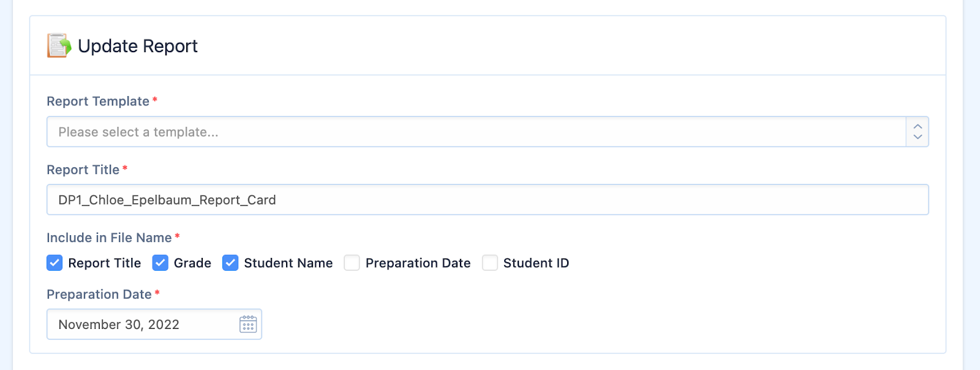Click the Grade option label text
980x370 pixels.
pyautogui.click(x=192, y=263)
